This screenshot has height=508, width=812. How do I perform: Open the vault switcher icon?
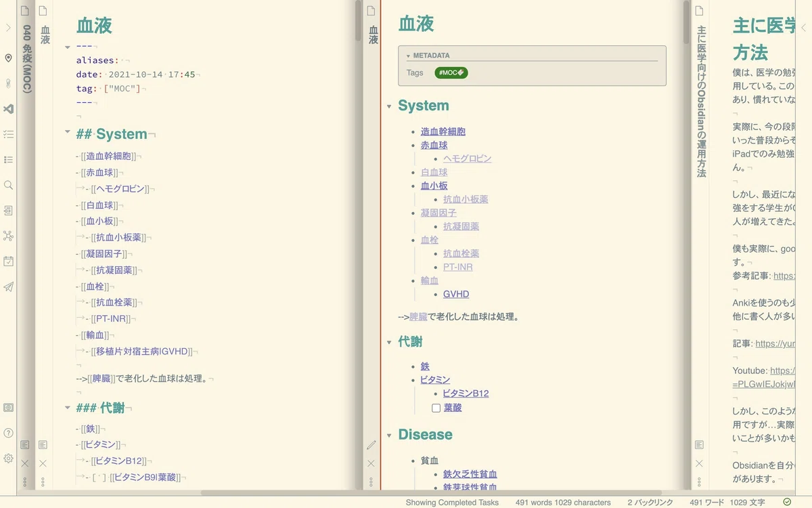pyautogui.click(x=8, y=408)
